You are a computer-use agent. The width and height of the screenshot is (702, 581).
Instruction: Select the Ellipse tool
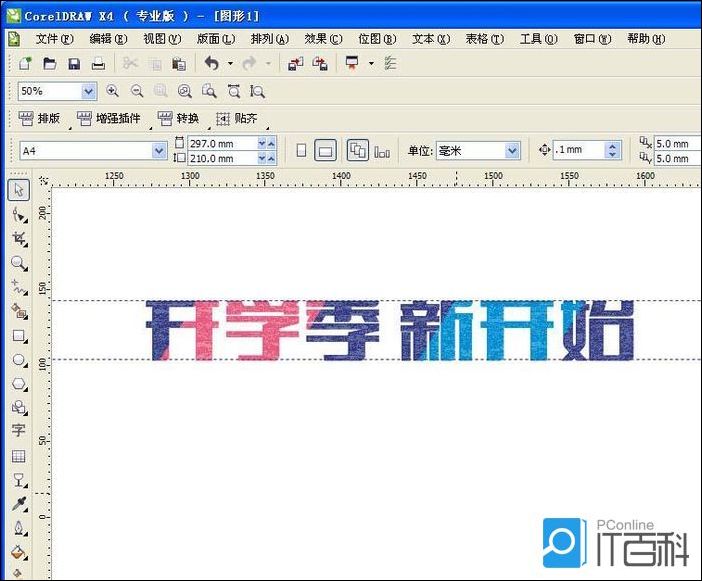[x=18, y=360]
